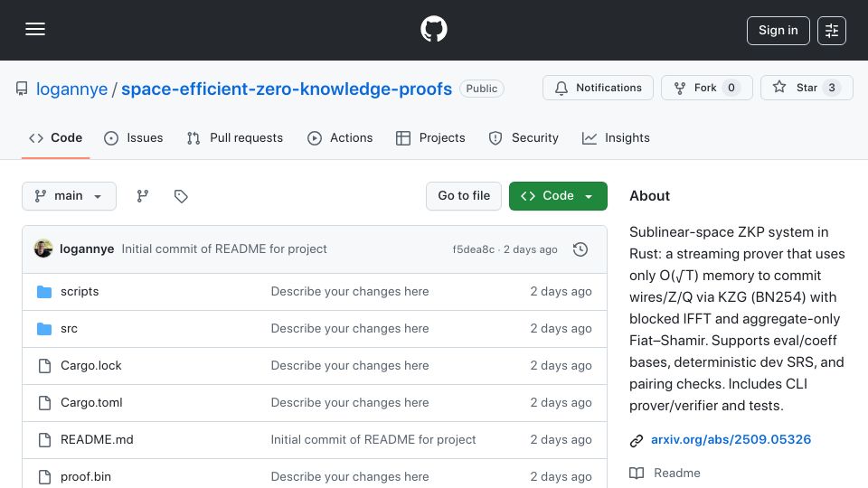Click logannye avatar in commit row
Screen dimensions: 868x488
43,249
